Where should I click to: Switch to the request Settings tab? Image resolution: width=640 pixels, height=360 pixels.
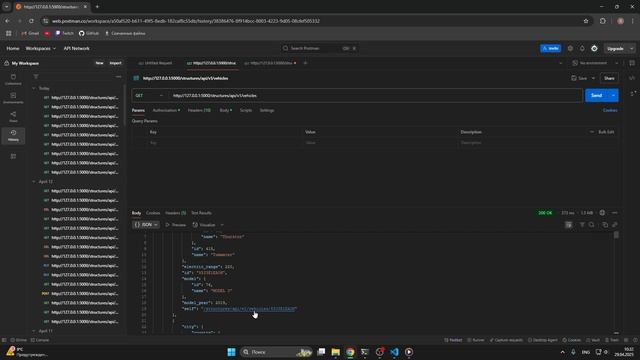[x=267, y=110]
